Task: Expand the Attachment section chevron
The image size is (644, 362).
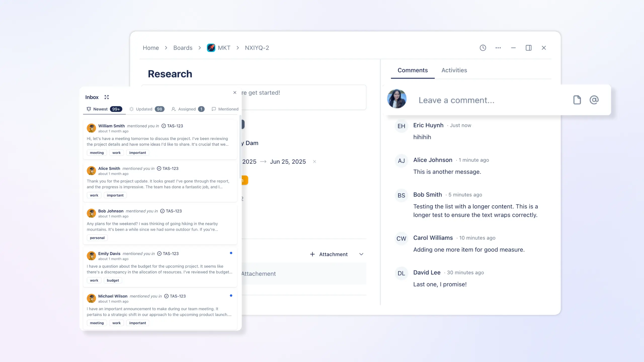Action: click(x=361, y=254)
